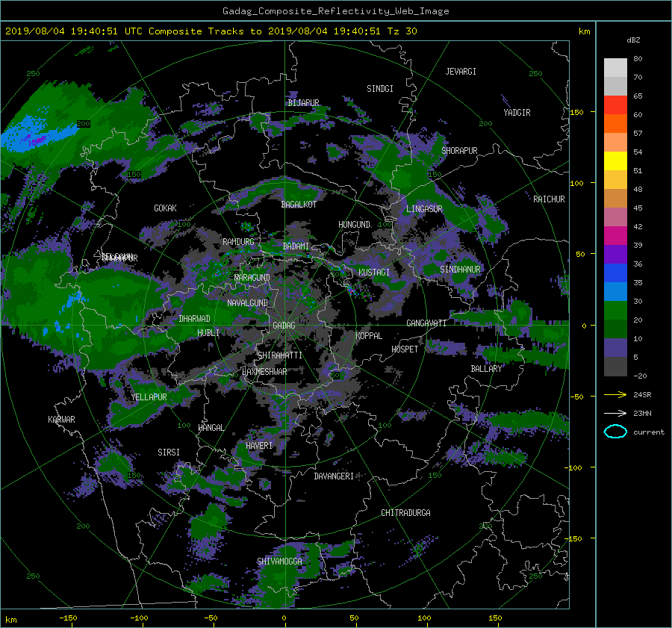The width and height of the screenshot is (672, 628).
Task: Select the red swatch between 65 and 60 dBZ
Action: point(615,105)
